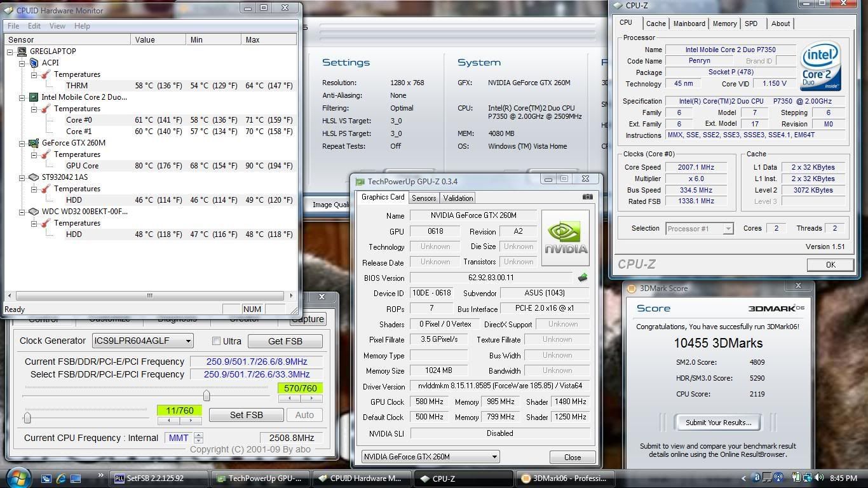Switch to CPU-Z Mainboard tab
This screenshot has width=868, height=488.
click(x=689, y=24)
